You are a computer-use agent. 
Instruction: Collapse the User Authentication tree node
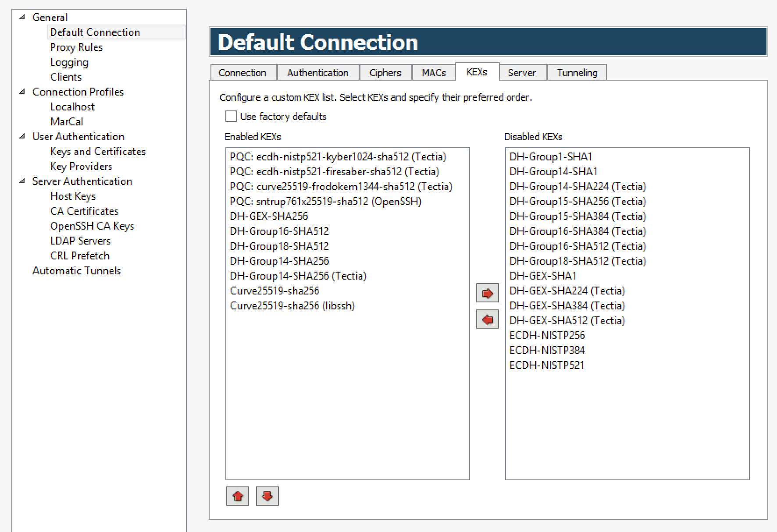(22, 137)
